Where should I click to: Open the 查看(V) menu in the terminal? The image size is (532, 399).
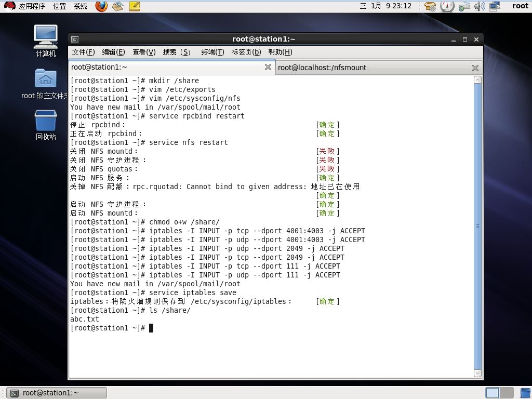point(144,52)
